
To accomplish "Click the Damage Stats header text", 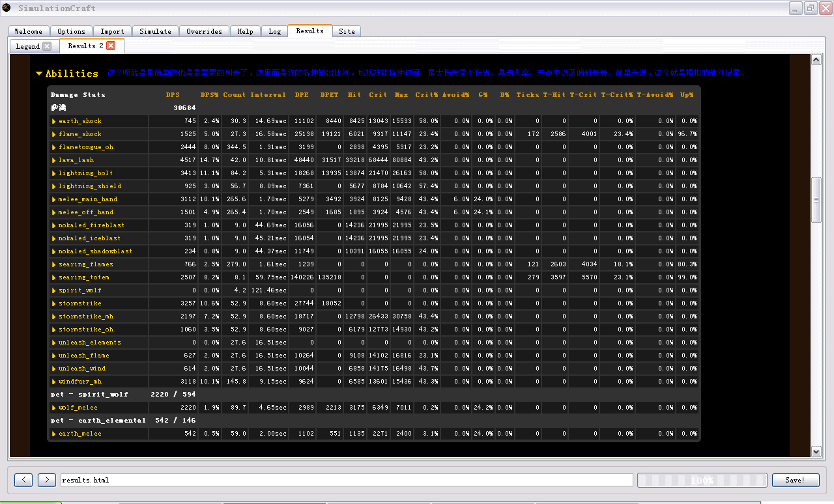I will click(78, 95).
